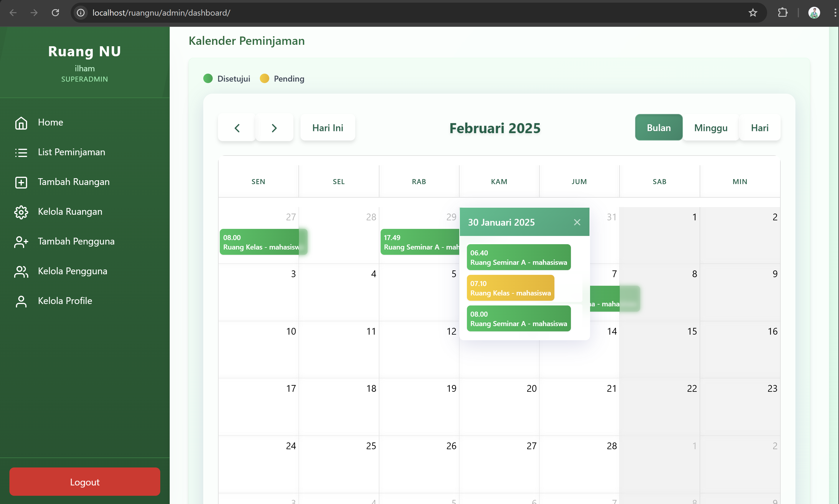Open the 07.10 Ruang Kelas pending event
Viewport: 839px width, 504px height.
(510, 288)
